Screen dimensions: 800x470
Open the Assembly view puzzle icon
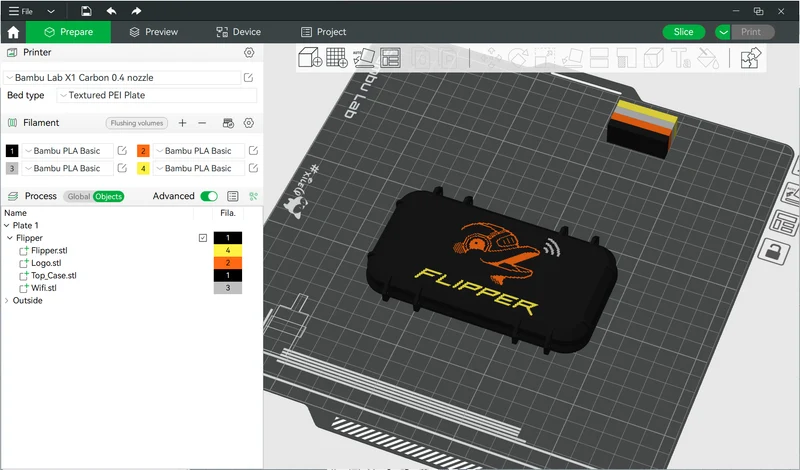click(751, 58)
